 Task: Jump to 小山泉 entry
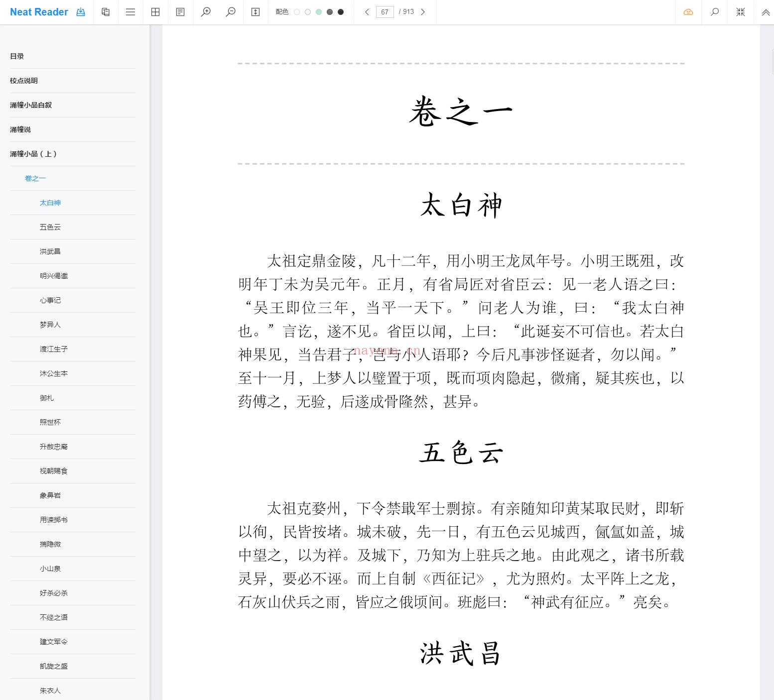coord(50,569)
